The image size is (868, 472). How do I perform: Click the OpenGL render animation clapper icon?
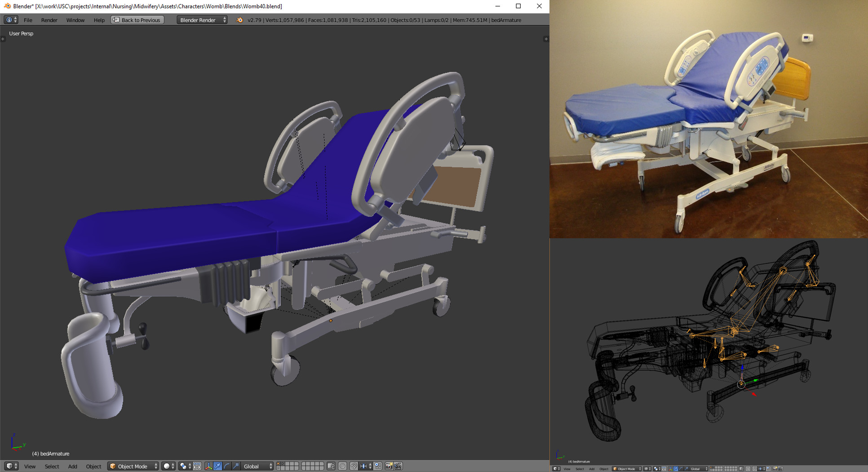pos(398,466)
